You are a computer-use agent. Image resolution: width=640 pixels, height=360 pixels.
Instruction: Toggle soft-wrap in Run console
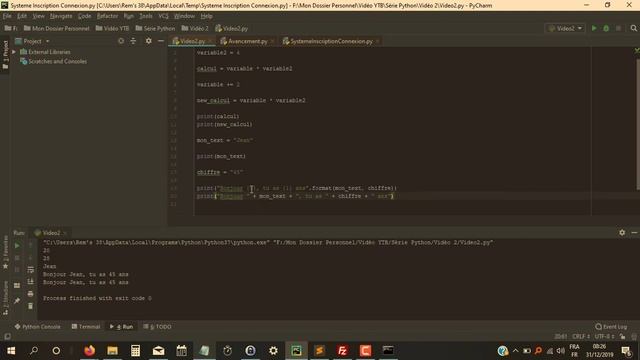click(31, 270)
